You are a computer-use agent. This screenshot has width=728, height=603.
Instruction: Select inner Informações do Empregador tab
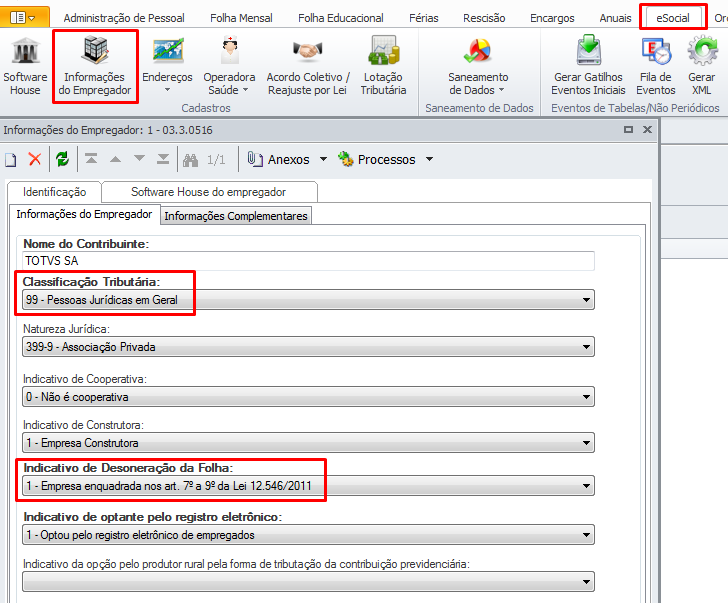point(84,214)
